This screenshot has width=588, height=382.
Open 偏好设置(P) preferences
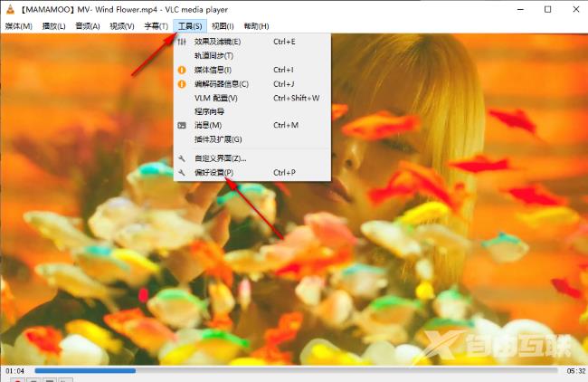252,173
